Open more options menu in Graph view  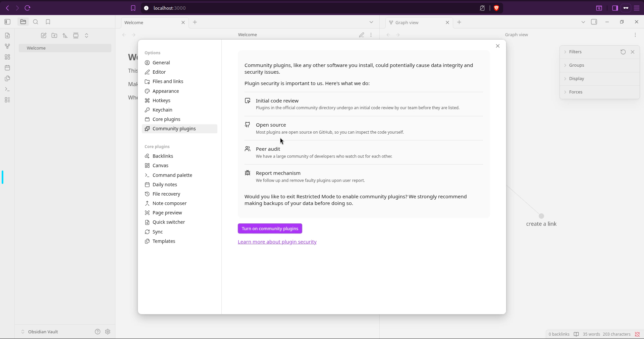(635, 35)
